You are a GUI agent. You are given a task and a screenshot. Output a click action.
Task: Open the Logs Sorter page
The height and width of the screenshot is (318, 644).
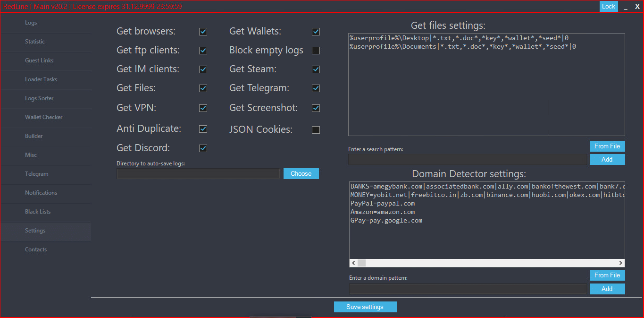click(x=46, y=98)
